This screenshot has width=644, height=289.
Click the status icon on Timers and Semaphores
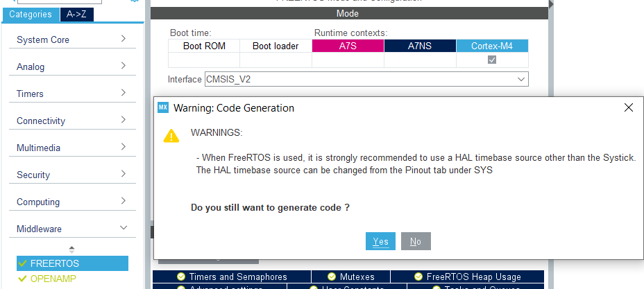[x=181, y=277]
